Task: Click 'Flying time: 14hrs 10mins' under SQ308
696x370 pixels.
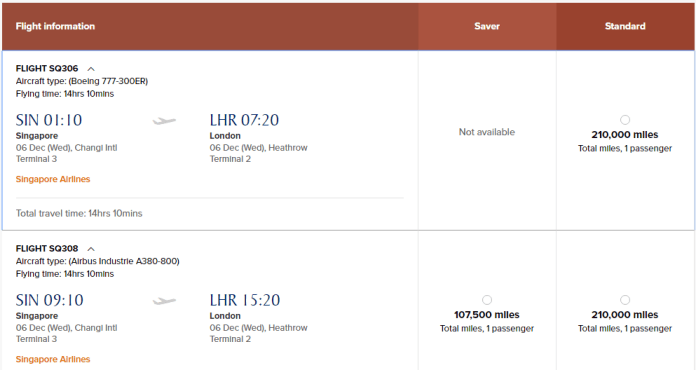Action: (x=65, y=274)
